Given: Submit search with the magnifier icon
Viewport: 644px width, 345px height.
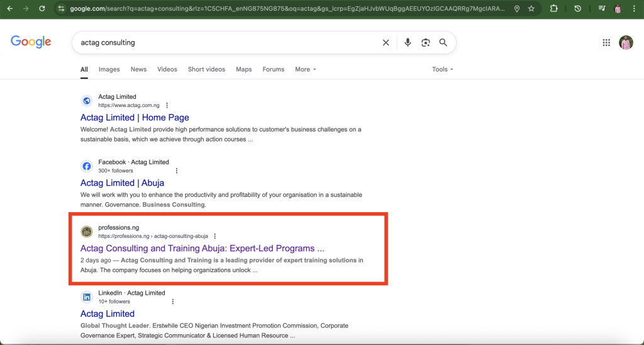Looking at the screenshot, I should coord(443,42).
